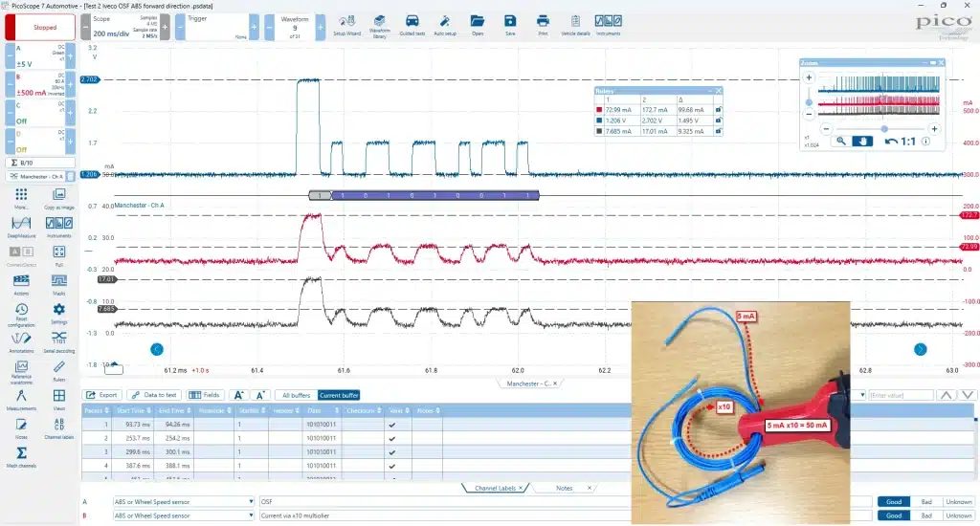This screenshot has width=980, height=526.
Task: Increase timebase with Scope plus button
Action: tap(165, 28)
